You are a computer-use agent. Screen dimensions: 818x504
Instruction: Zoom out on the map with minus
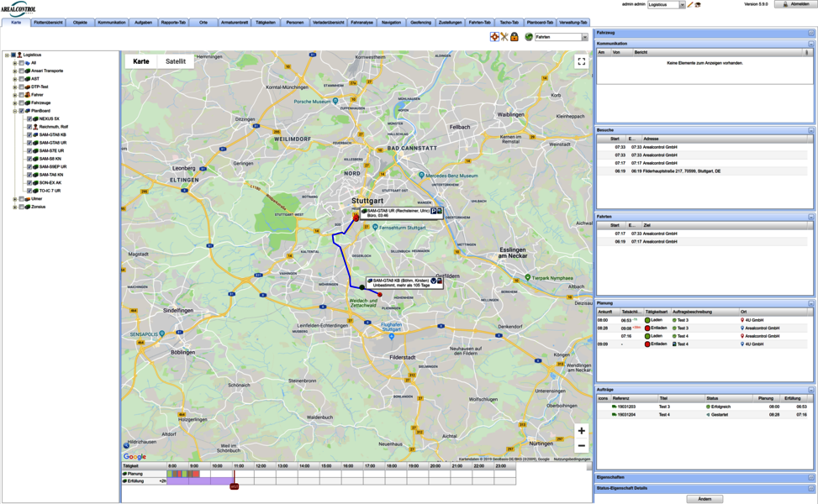(581, 446)
